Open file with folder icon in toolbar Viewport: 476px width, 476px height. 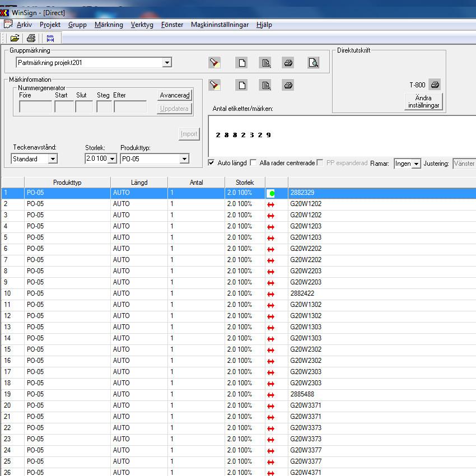pyautogui.click(x=15, y=38)
